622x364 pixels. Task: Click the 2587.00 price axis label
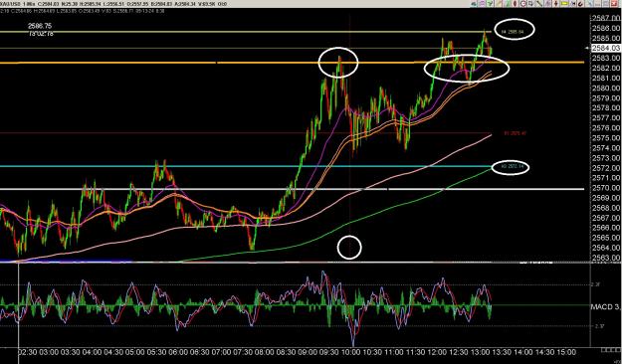click(x=606, y=18)
